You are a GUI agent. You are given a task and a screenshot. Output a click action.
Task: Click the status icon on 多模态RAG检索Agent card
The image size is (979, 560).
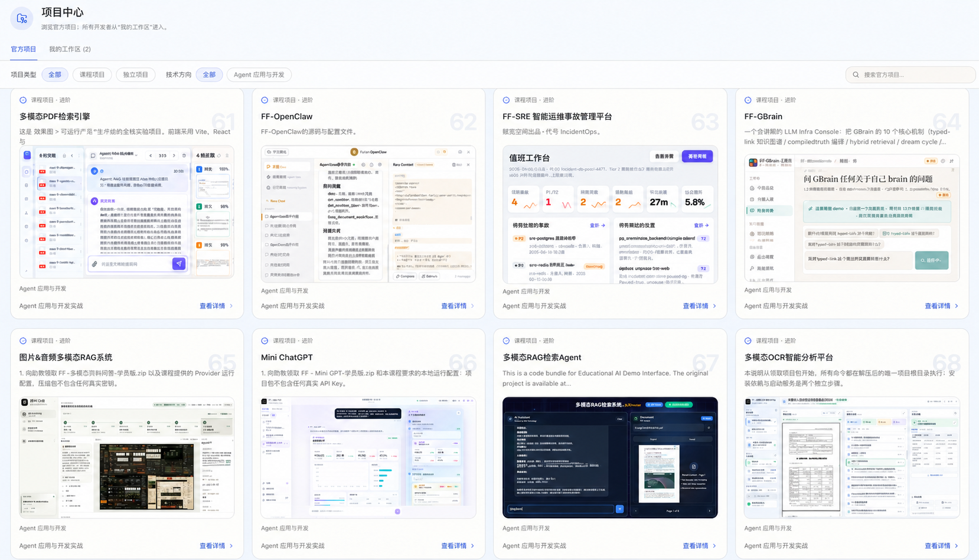[x=506, y=341]
